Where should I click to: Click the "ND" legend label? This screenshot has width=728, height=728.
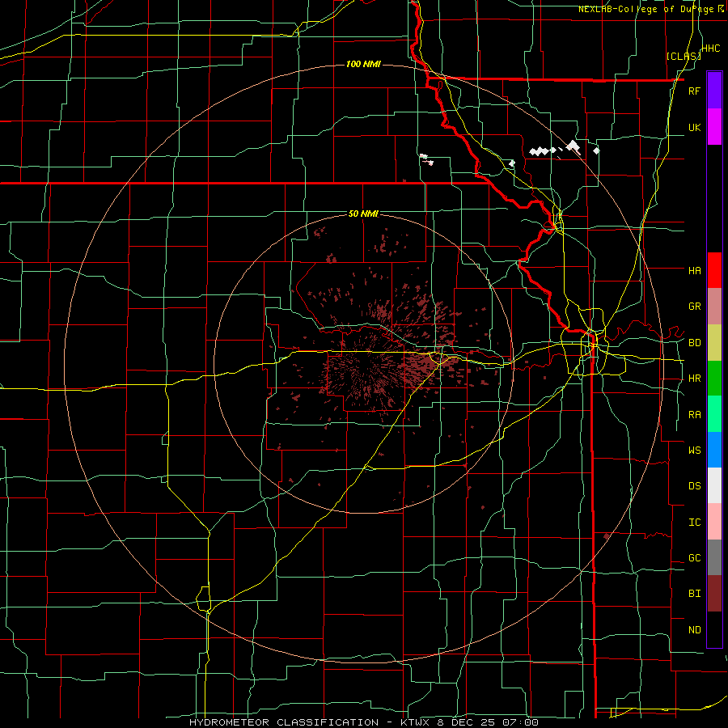[x=694, y=630]
